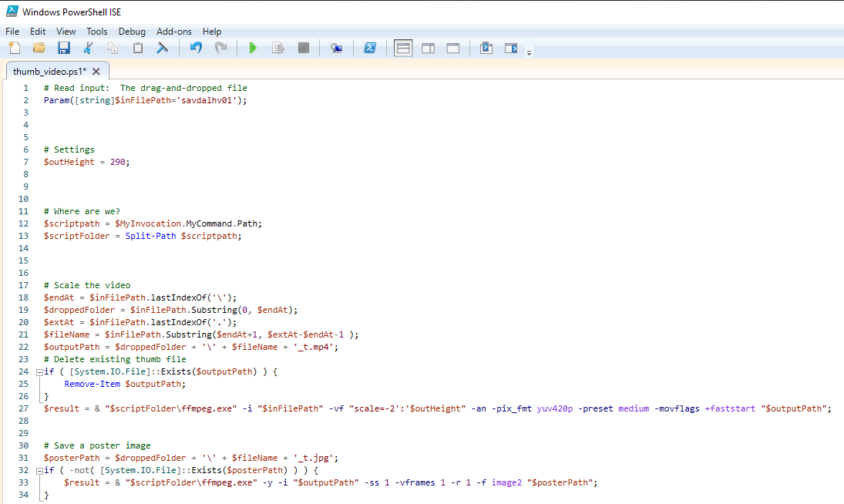
Task: Click the Paste clipboard icon
Action: click(x=138, y=48)
